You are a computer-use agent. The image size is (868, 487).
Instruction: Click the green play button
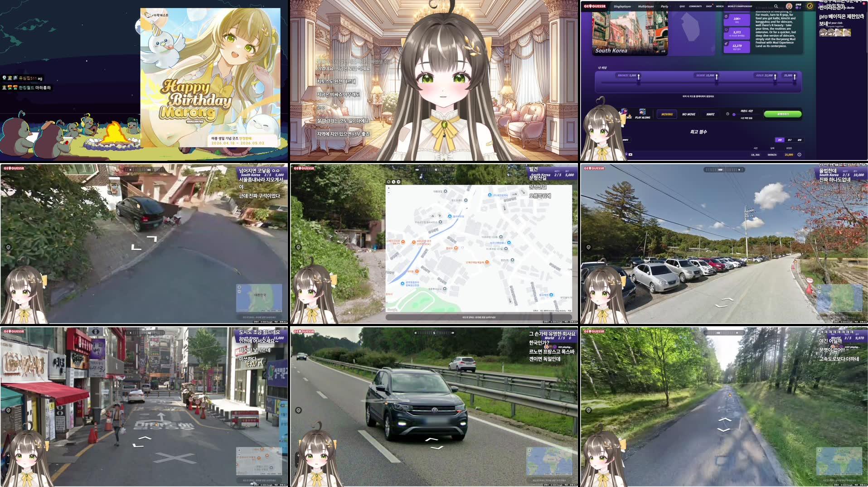click(782, 114)
